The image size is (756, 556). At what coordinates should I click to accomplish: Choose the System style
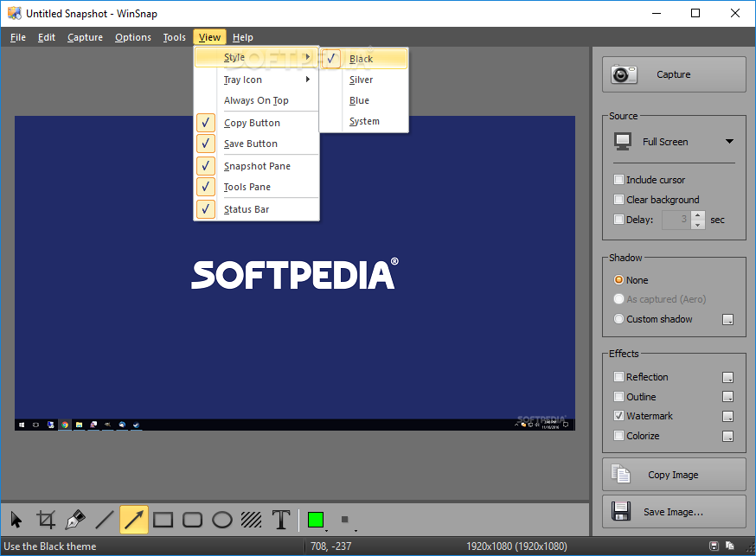[364, 121]
